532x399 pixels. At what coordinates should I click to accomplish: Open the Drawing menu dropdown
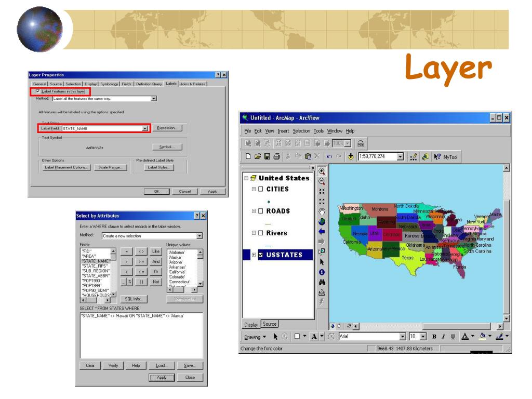click(255, 337)
